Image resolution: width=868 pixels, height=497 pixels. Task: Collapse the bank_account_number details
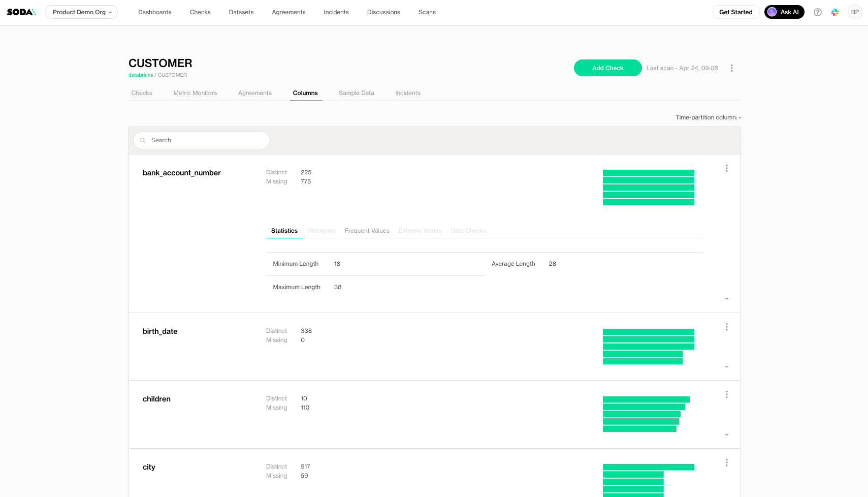pyautogui.click(x=727, y=299)
